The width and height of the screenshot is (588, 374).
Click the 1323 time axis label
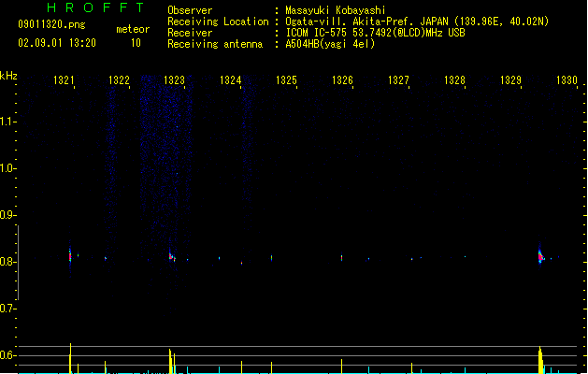175,80
